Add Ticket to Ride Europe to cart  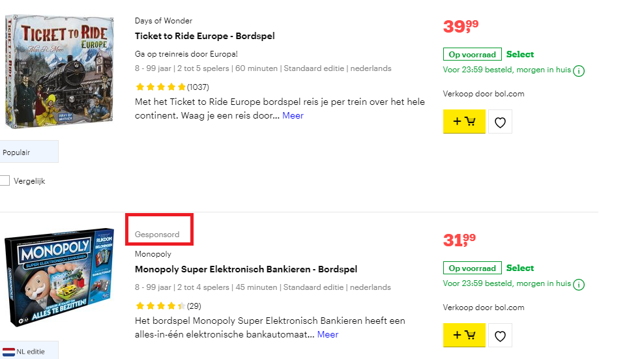pos(464,122)
